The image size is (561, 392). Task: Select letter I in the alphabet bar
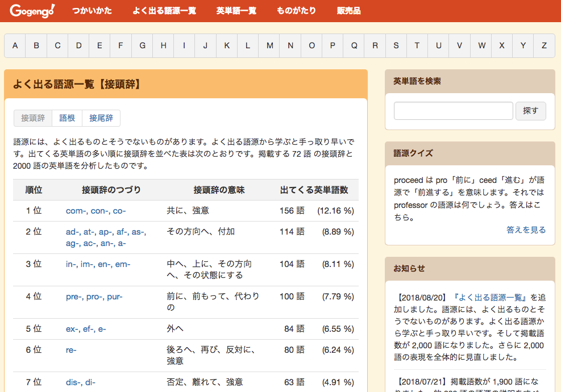[x=184, y=46]
